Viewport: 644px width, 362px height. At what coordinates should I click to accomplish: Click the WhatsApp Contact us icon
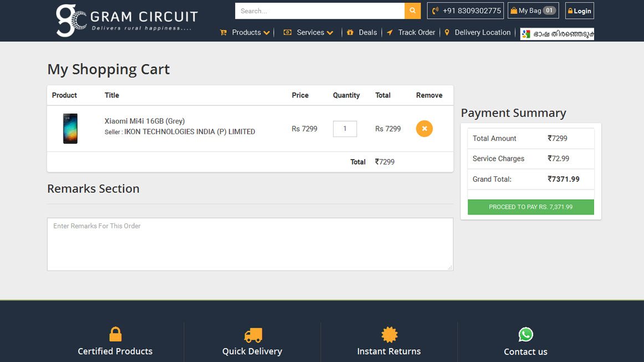click(526, 334)
